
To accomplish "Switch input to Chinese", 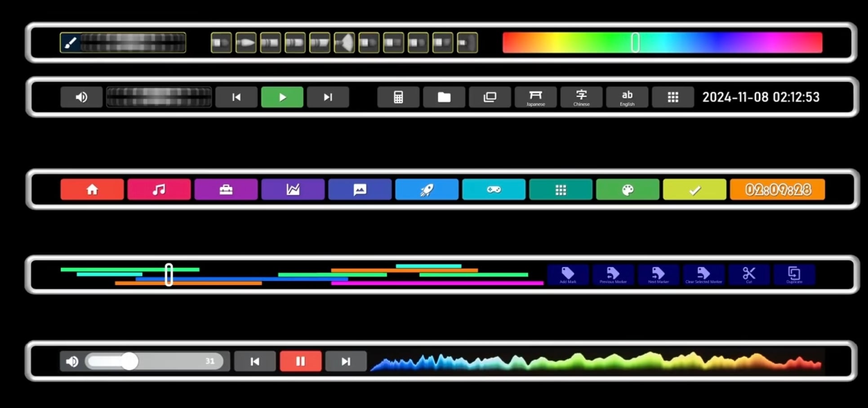I will (x=582, y=97).
